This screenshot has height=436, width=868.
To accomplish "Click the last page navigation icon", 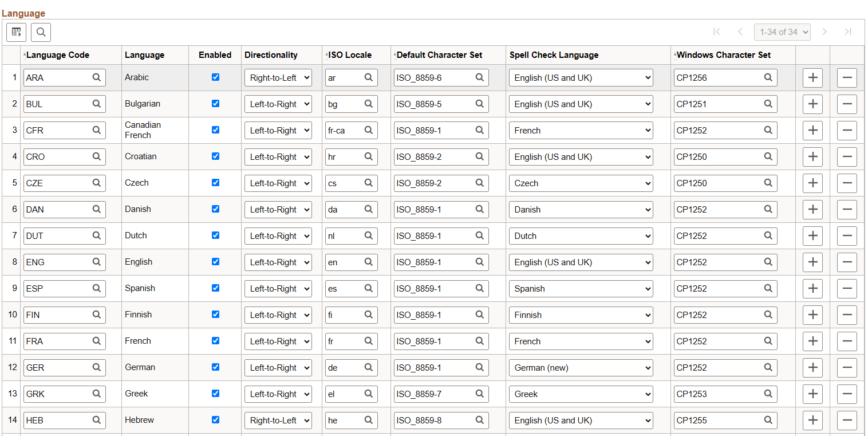I will (848, 32).
